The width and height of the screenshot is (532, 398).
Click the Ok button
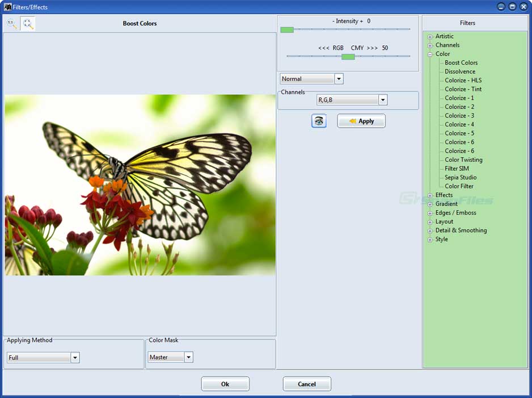pyautogui.click(x=225, y=383)
